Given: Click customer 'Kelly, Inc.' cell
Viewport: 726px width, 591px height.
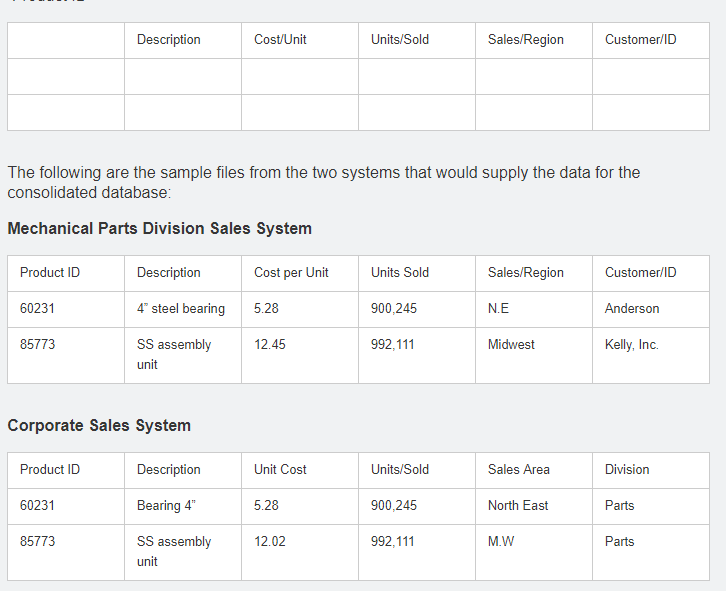Looking at the screenshot, I should (x=632, y=345).
